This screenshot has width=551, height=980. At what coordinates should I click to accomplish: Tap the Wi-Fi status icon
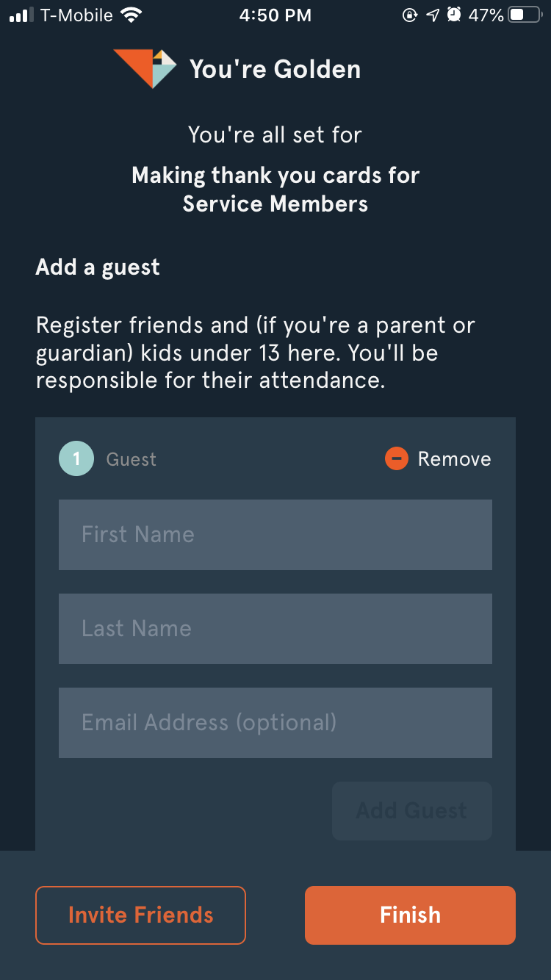click(x=132, y=15)
